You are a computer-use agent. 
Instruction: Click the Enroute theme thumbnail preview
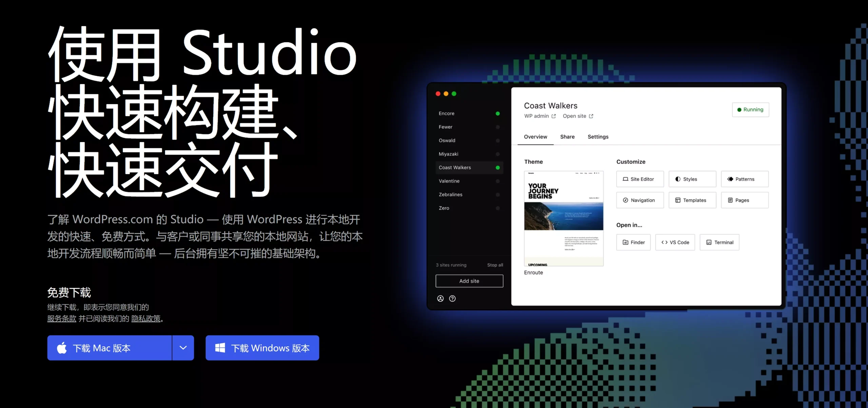coord(564,219)
